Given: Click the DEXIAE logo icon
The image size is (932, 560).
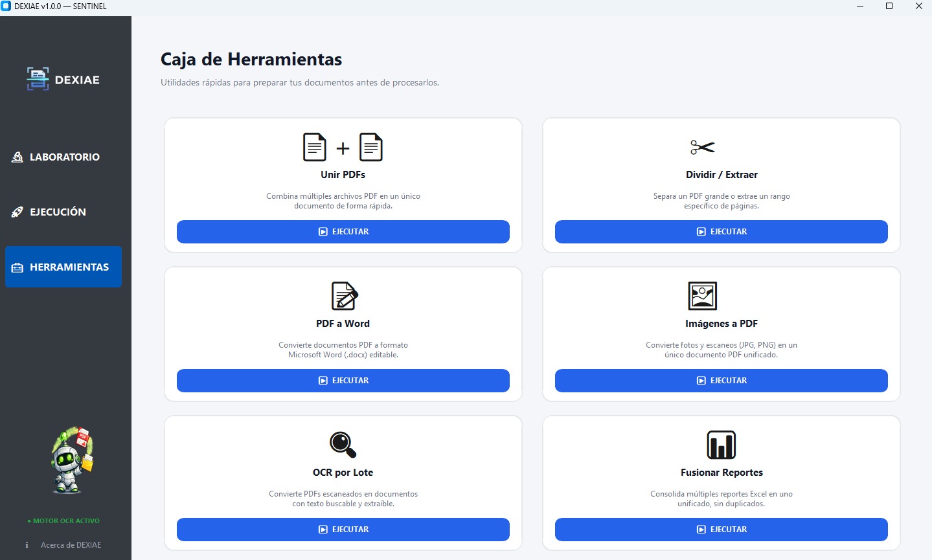Looking at the screenshot, I should click(37, 79).
